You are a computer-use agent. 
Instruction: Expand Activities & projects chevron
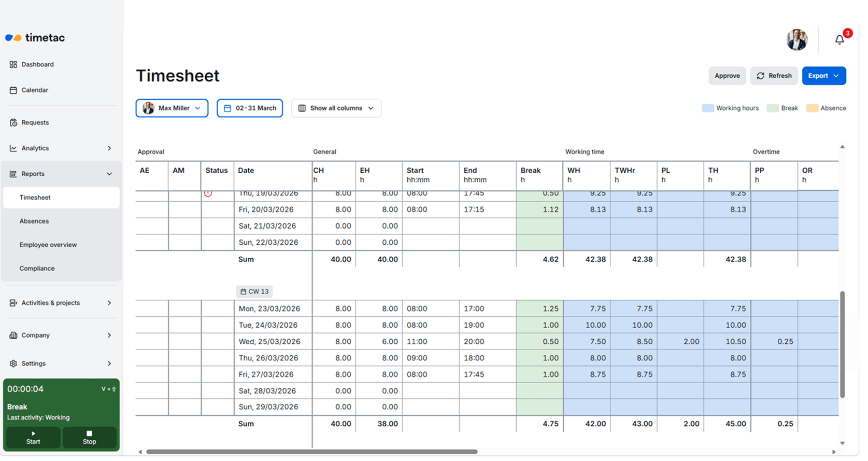click(x=109, y=303)
